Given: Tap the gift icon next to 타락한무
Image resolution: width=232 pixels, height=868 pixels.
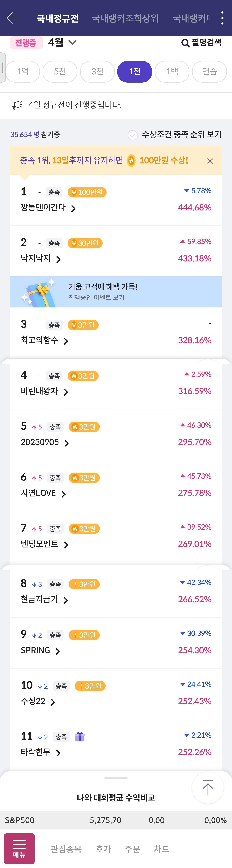Looking at the screenshot, I should (80, 737).
